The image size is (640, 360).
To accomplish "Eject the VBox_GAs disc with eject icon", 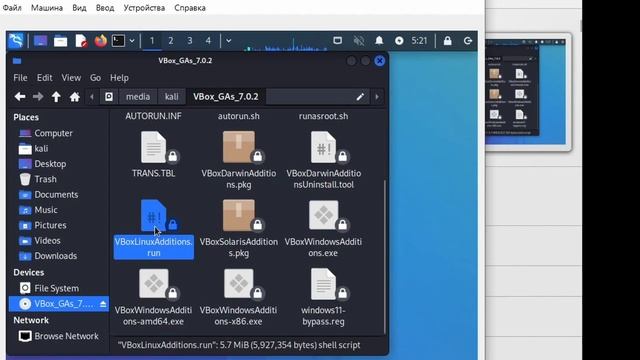I will pyautogui.click(x=103, y=304).
